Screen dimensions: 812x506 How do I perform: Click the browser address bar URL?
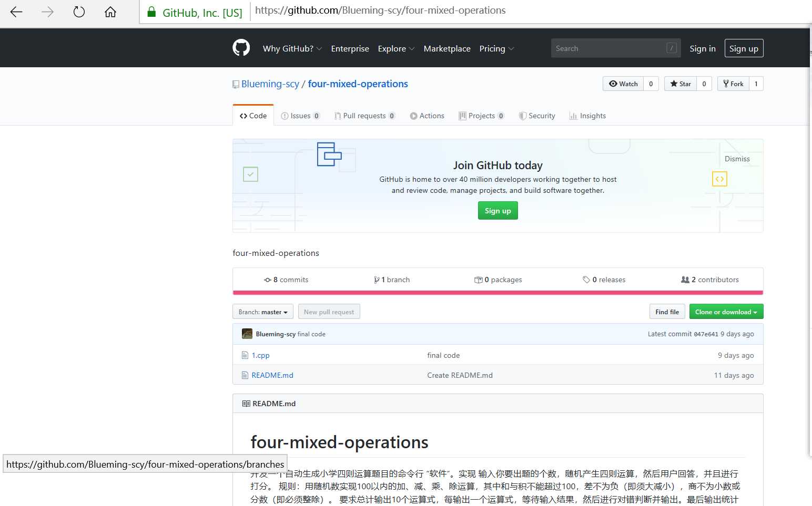(x=380, y=11)
